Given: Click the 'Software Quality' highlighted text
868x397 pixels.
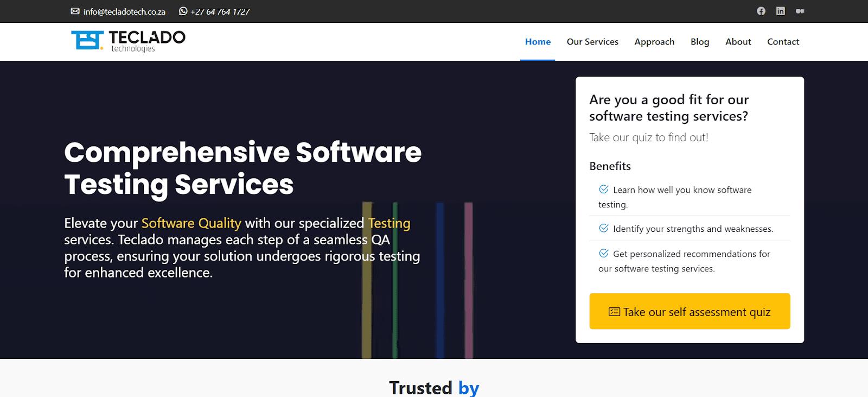Looking at the screenshot, I should (x=191, y=223).
